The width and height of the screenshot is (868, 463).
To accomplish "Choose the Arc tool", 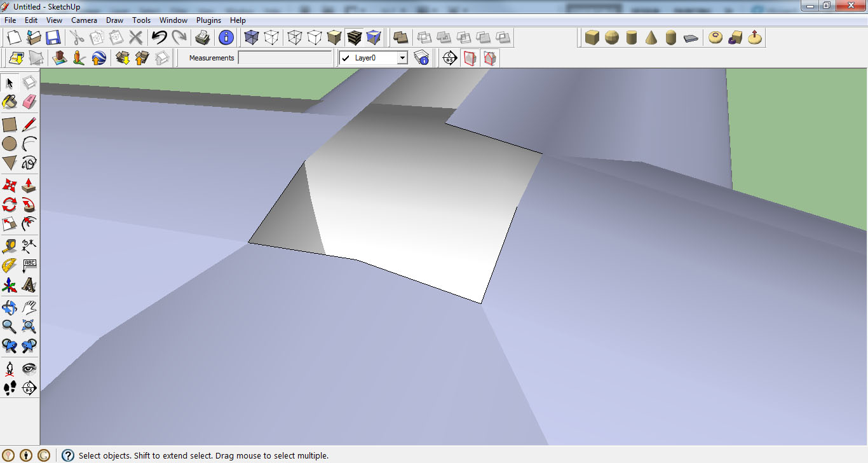I will (x=29, y=144).
